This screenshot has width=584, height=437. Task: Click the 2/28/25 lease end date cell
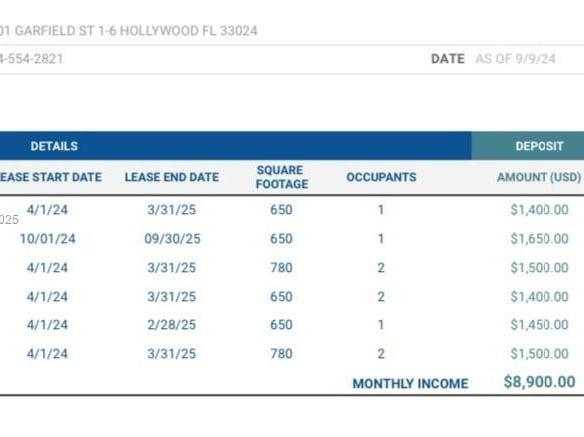(x=172, y=325)
